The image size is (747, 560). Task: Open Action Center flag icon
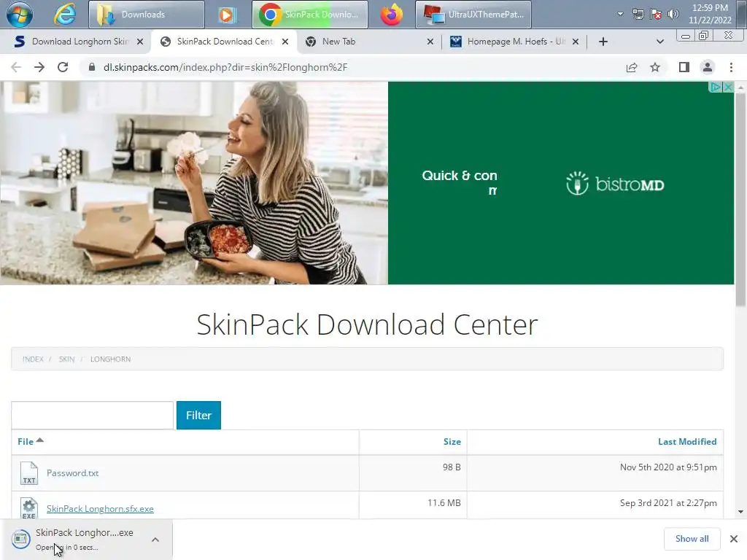click(x=656, y=15)
